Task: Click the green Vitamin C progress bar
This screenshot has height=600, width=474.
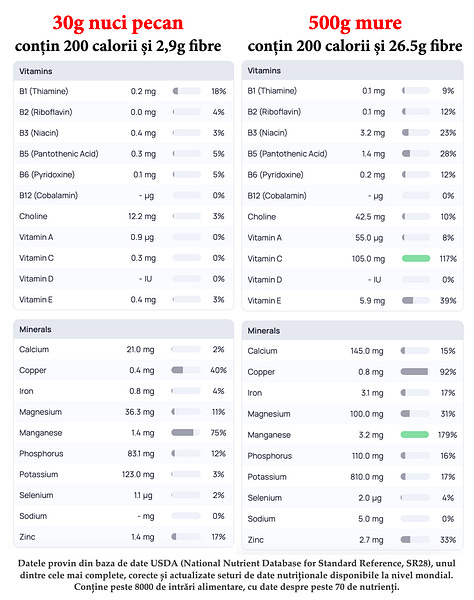Action: (x=416, y=258)
